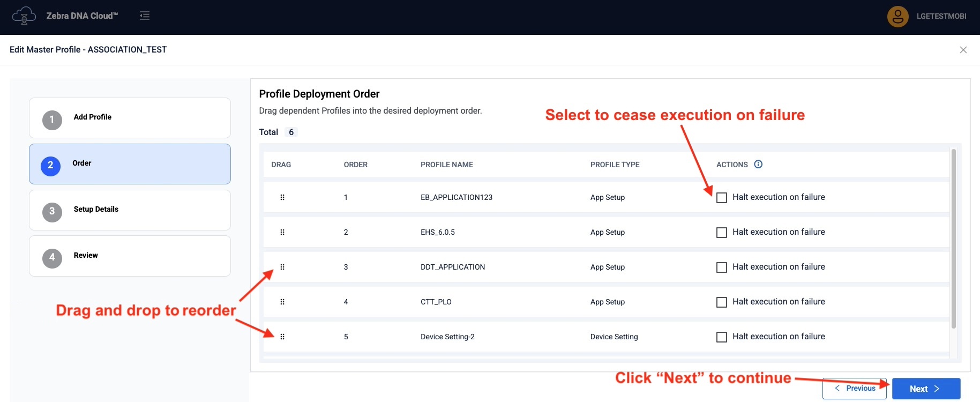
Task: Go back with the Previous button
Action: coord(855,389)
